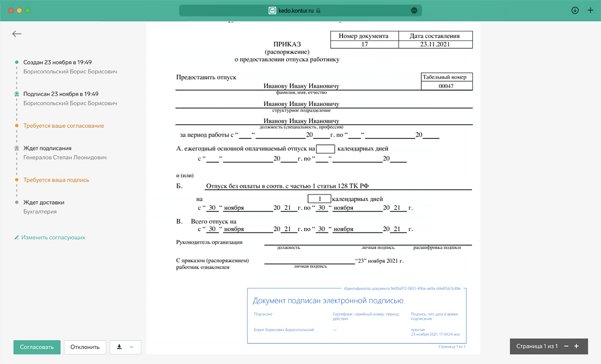Select Подписан 23 ноября в 19:49 step
This screenshot has height=364, width=601.
pos(61,94)
